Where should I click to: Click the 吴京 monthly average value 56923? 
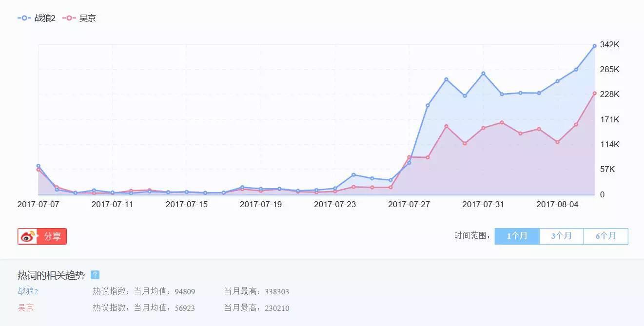tap(185, 308)
